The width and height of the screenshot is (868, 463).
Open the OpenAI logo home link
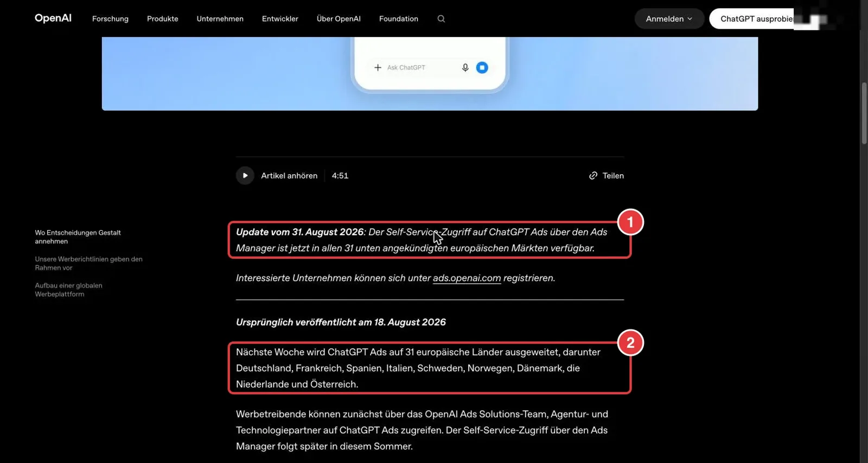53,18
